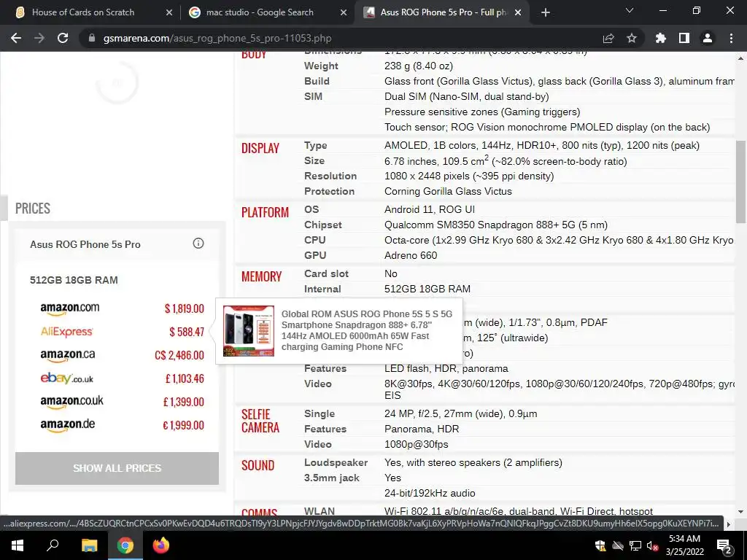This screenshot has width=747, height=560.
Task: Close the Asus ROG Phone tab
Action: tap(519, 12)
